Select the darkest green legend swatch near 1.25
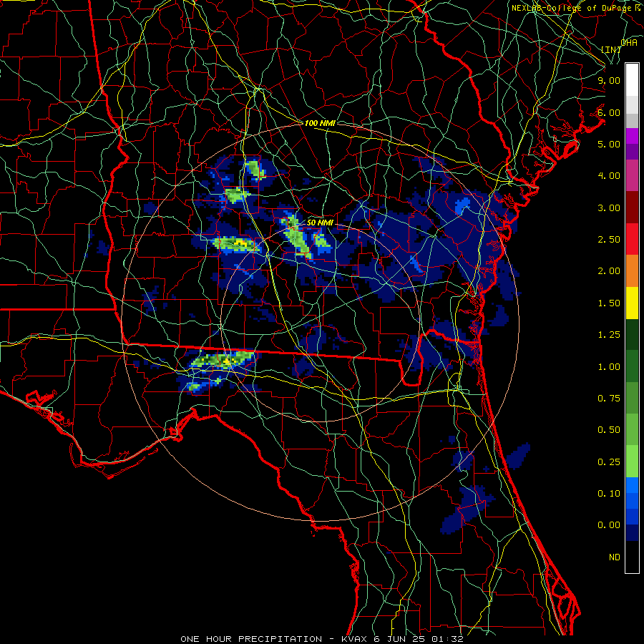Screen dimensions: 644x644 (632, 334)
